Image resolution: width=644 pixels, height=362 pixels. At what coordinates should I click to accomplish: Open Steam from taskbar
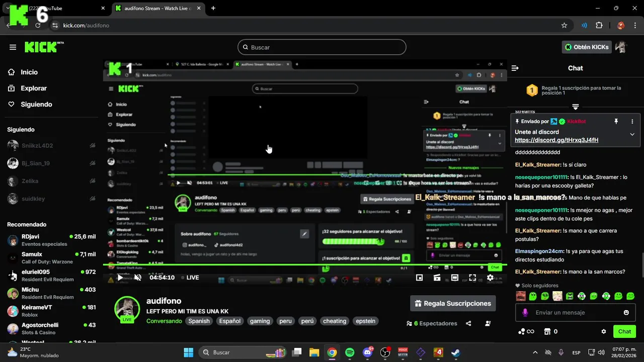point(455,352)
